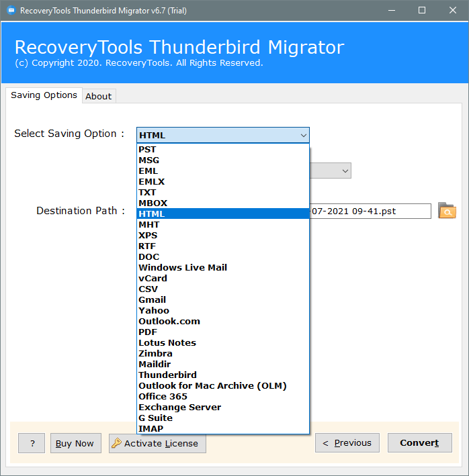The image size is (469, 476).
Task: Select Outlook for Mac Archive (OLM)
Action: (x=223, y=385)
